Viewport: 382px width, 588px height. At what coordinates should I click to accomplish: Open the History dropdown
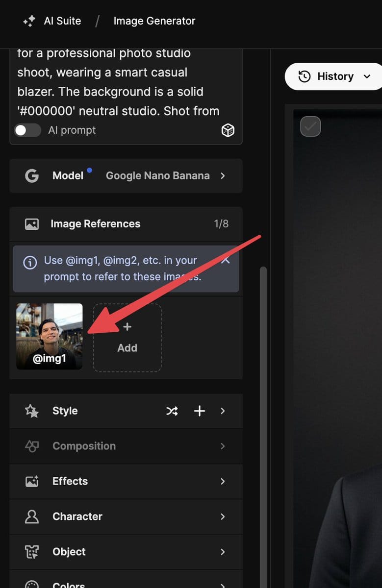334,76
